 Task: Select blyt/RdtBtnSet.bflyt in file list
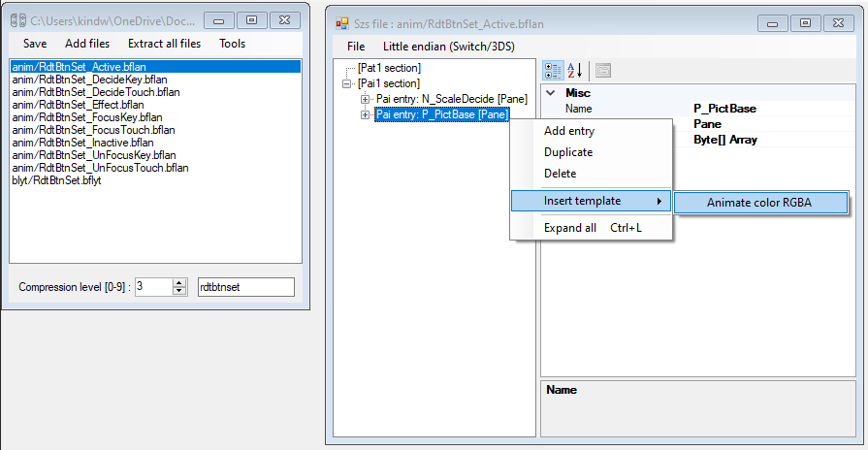click(57, 180)
